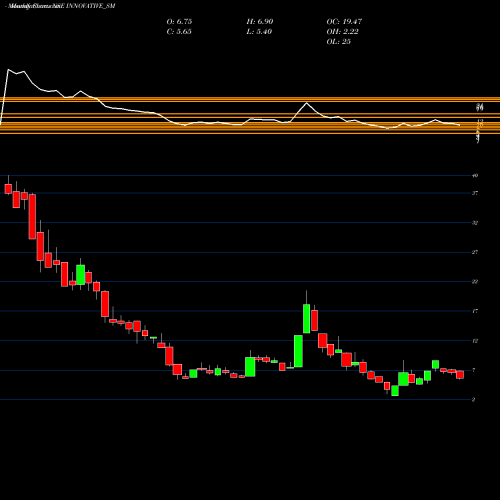The width and height of the screenshot is (500, 500).
Task: Click the 12 price axis label
Action: pos(475,341)
